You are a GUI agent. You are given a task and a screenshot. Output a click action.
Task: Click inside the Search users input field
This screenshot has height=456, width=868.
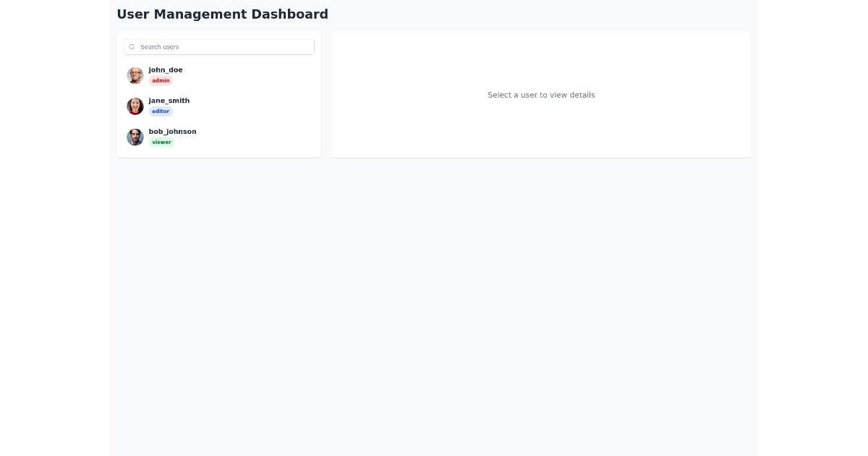pos(224,46)
